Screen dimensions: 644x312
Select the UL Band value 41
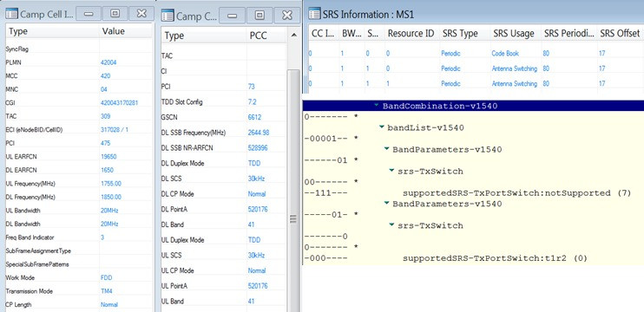click(251, 301)
